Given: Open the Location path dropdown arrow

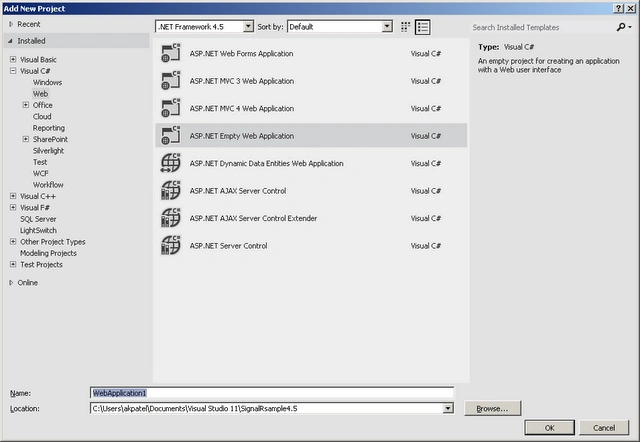Looking at the screenshot, I should tap(448, 408).
